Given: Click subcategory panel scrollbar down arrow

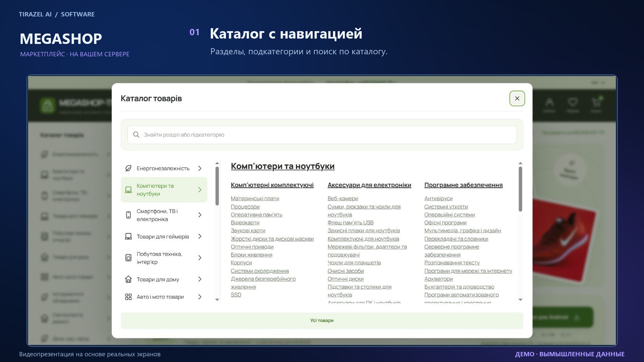Looking at the screenshot, I should tap(520, 300).
